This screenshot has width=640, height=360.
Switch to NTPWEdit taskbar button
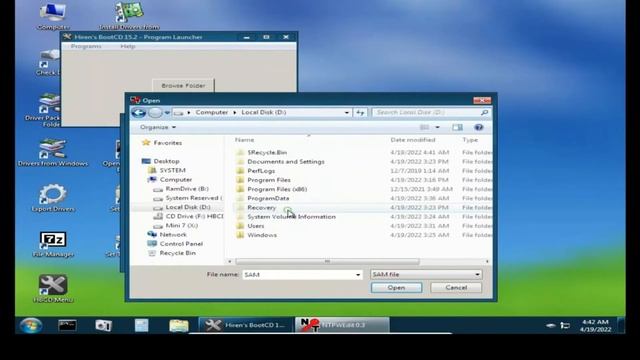tap(342, 325)
